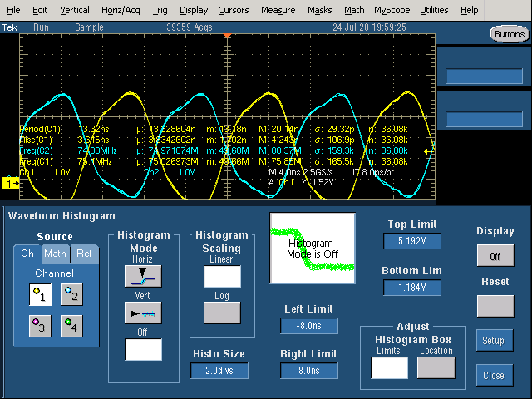The height and width of the screenshot is (399, 532).
Task: Select the Horiz histogram mode icon
Action: 143,276
